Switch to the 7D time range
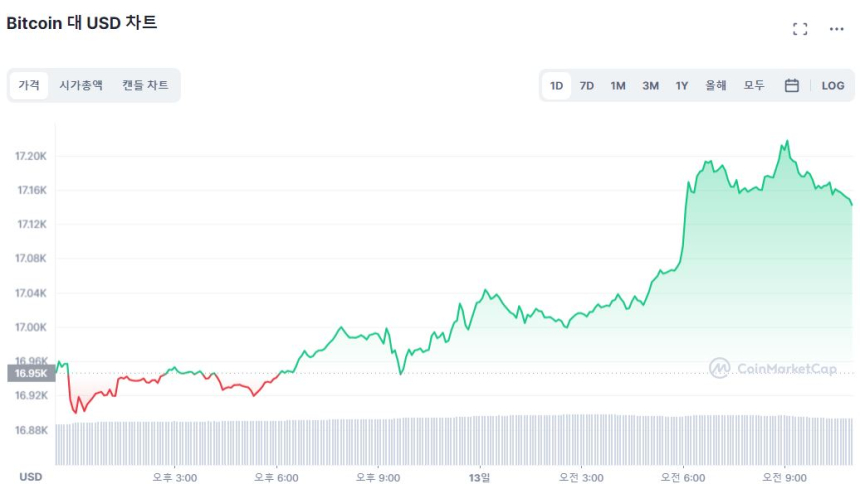Screen dimensions: 860x484 point(587,86)
